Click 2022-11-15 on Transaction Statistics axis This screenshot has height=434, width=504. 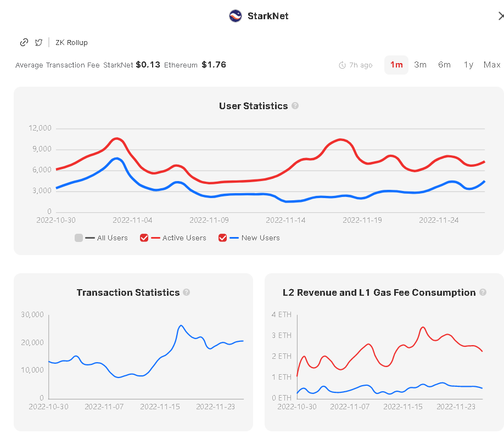[160, 407]
